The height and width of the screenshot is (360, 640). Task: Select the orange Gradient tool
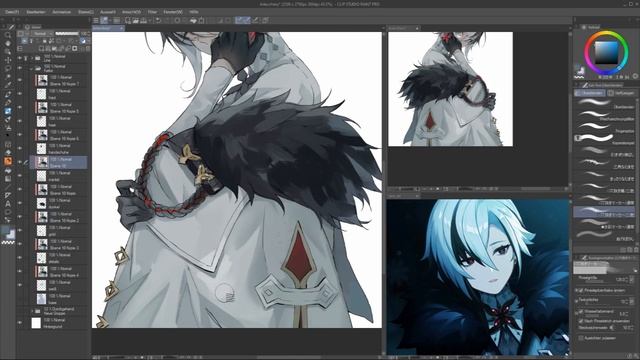click(8, 161)
